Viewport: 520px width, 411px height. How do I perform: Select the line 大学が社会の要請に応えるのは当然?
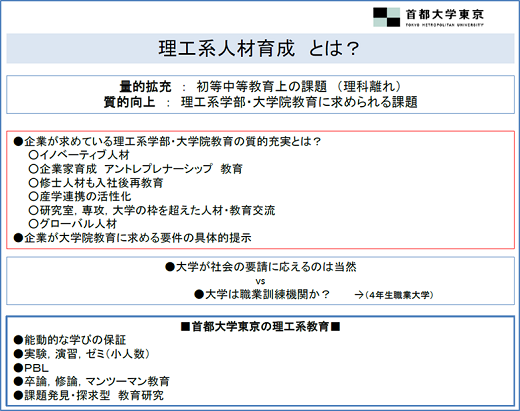(x=261, y=267)
